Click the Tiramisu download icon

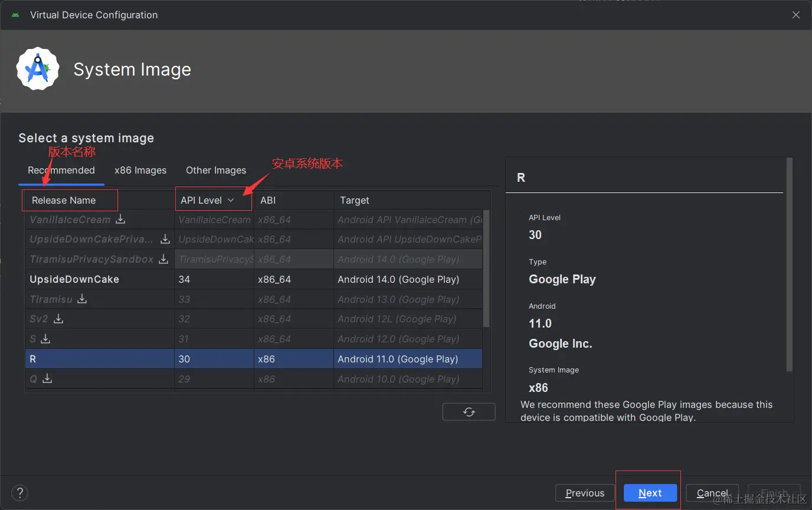click(x=83, y=299)
